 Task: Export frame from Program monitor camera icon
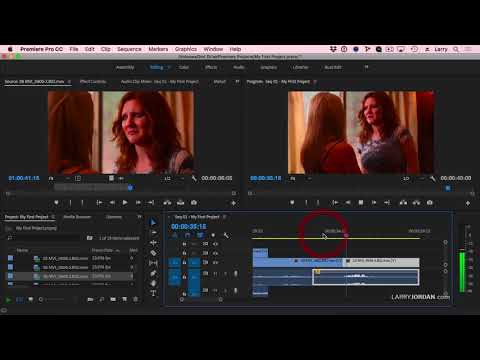(x=430, y=202)
